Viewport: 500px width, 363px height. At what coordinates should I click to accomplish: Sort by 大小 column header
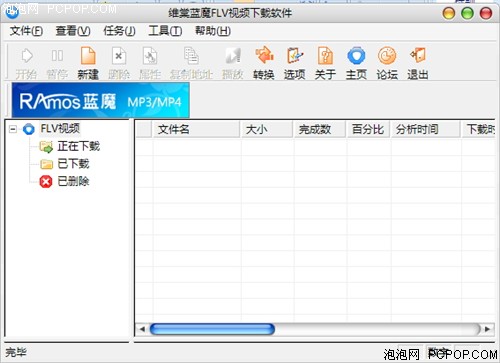[x=267, y=129]
